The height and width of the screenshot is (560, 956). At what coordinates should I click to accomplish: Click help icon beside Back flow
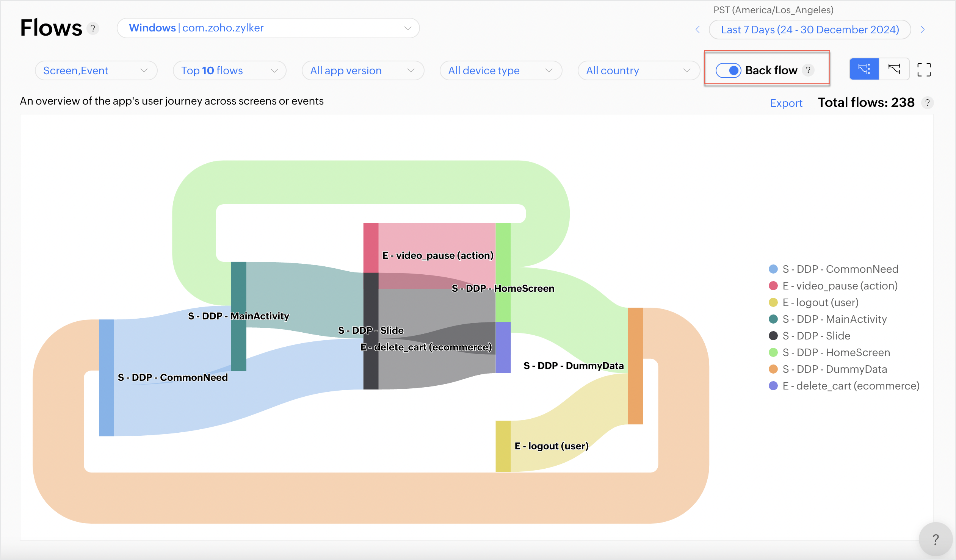[808, 70]
